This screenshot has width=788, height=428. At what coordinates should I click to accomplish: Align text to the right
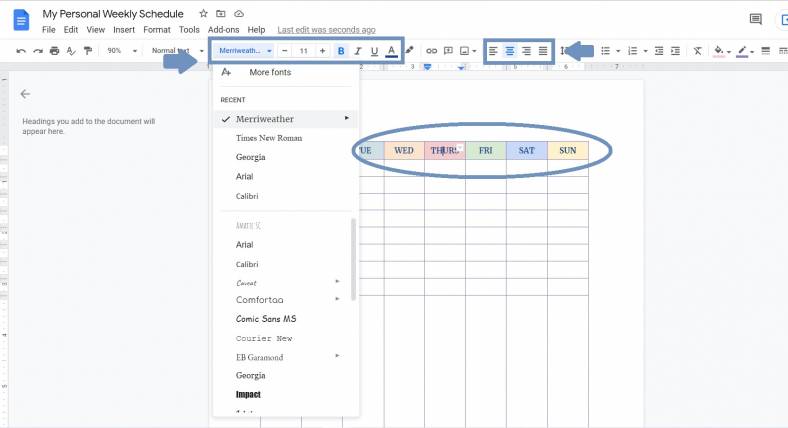(526, 51)
